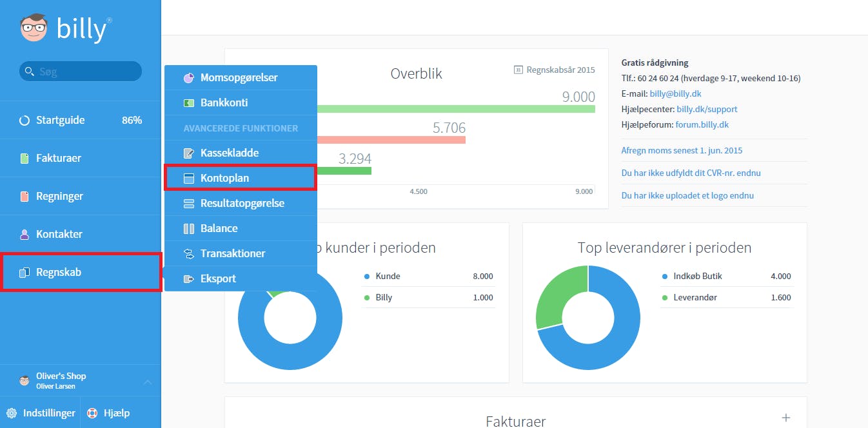Image resolution: width=868 pixels, height=428 pixels.
Task: Open Transaktioner from the submenu
Action: (x=241, y=254)
